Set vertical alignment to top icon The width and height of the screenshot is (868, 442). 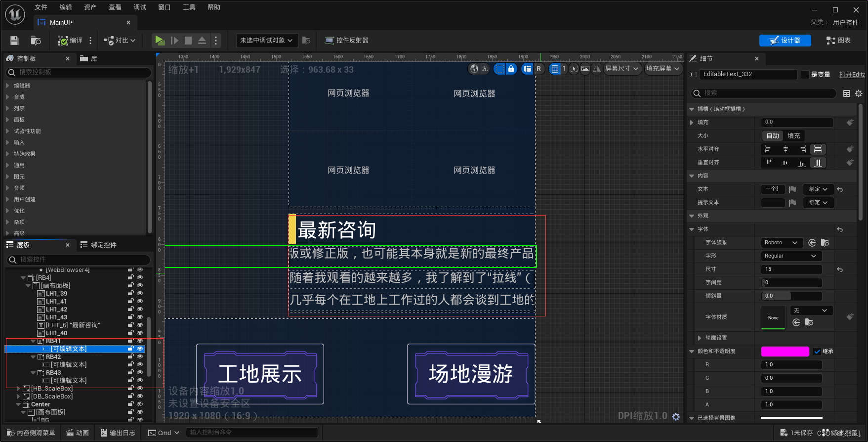(769, 163)
